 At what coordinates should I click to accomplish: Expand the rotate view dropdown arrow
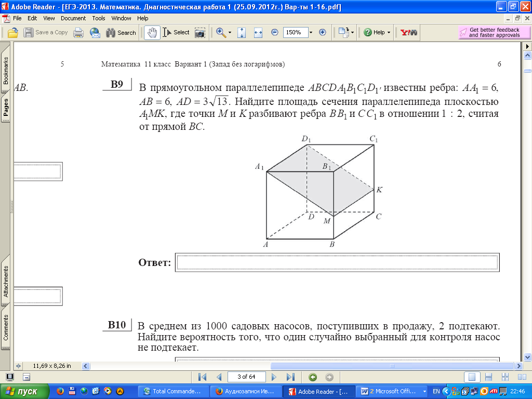coord(353,33)
